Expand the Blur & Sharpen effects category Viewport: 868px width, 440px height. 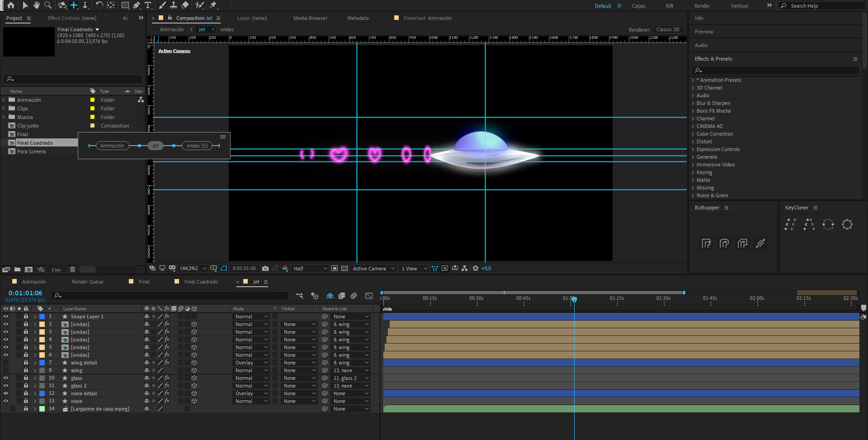[x=693, y=103]
